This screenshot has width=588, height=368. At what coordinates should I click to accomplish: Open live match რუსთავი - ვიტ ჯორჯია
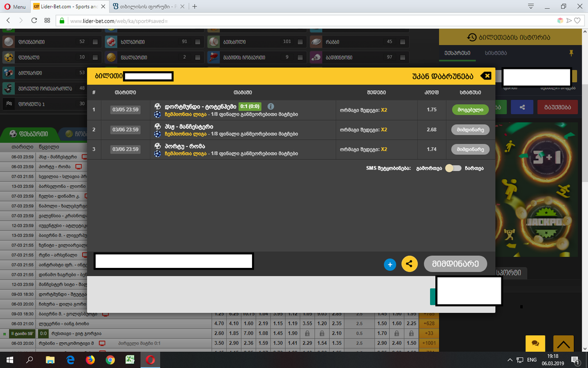point(76,333)
